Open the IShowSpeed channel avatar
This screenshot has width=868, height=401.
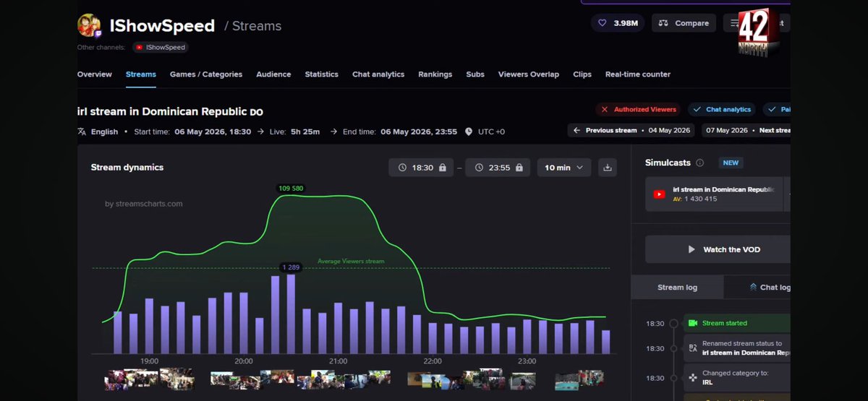(x=89, y=25)
